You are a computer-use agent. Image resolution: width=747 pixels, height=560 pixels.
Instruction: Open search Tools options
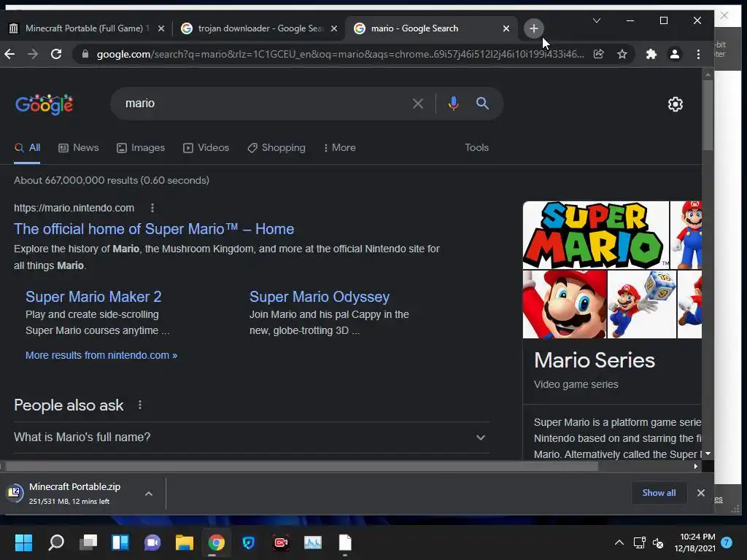tap(477, 147)
